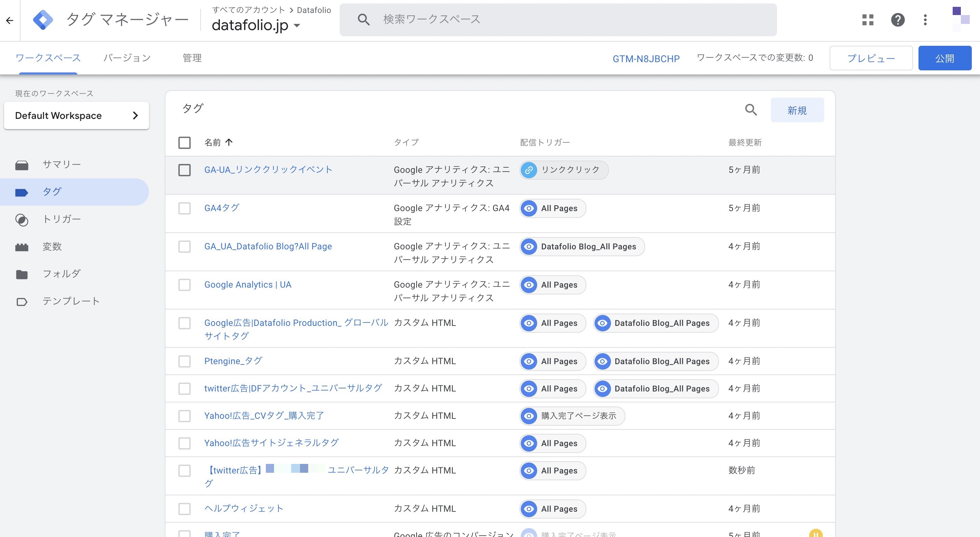Check the GA4タグ row checkbox
980x537 pixels.
coord(185,208)
